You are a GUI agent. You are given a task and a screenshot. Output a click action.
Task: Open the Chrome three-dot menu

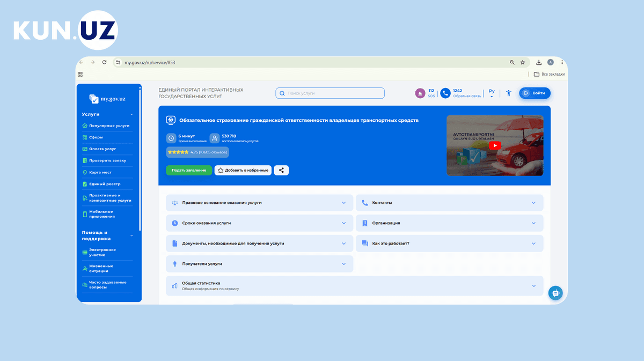click(x=562, y=62)
